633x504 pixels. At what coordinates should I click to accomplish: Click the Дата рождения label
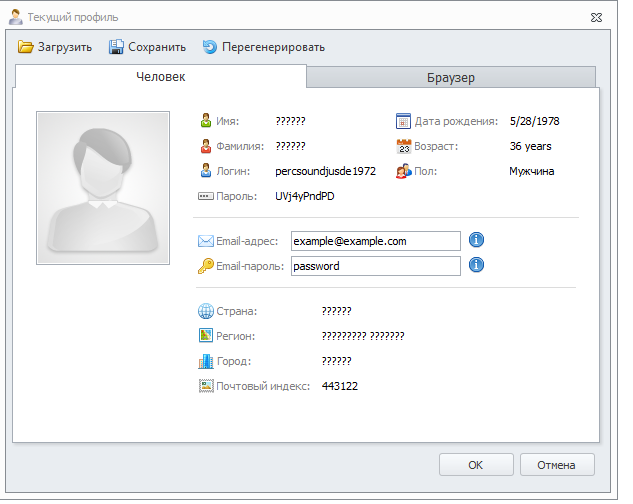coord(457,122)
